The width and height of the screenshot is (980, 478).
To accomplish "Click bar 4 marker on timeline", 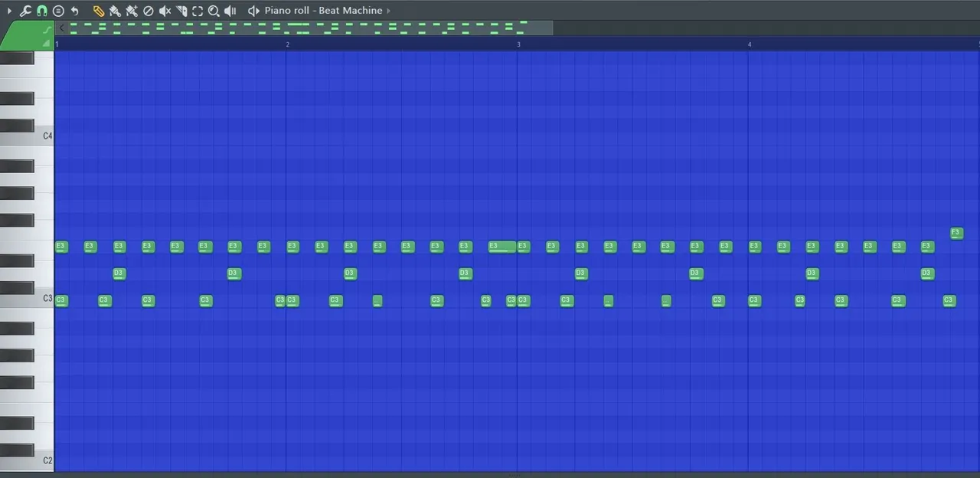I will click(x=750, y=44).
